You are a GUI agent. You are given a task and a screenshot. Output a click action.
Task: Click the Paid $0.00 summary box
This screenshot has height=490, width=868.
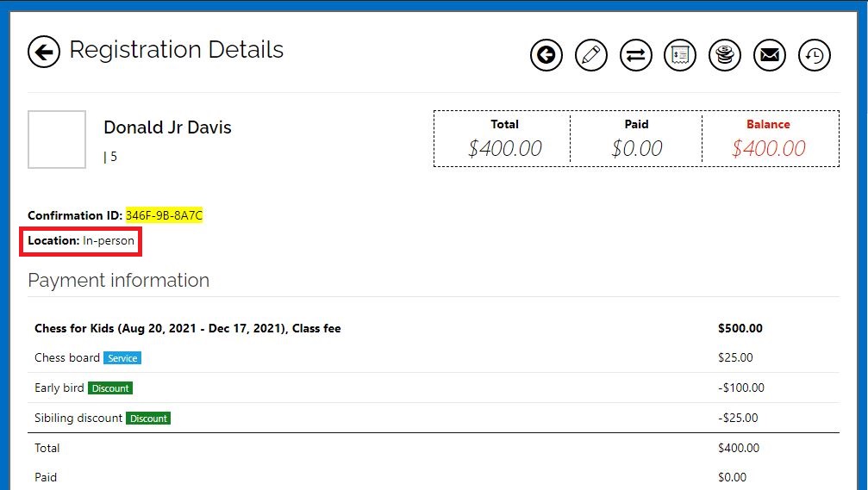pyautogui.click(x=636, y=140)
